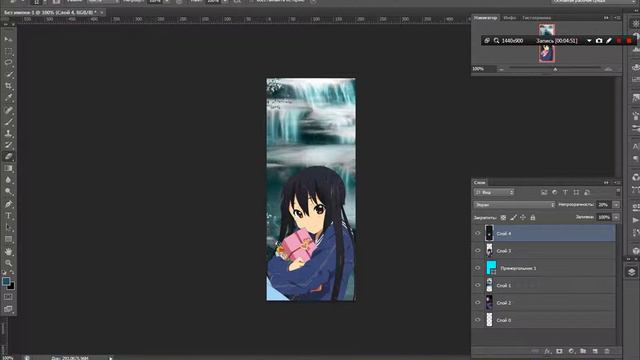Image resolution: width=640 pixels, height=360 pixels.
Task: Select the Blur tool
Action: click(x=8, y=180)
